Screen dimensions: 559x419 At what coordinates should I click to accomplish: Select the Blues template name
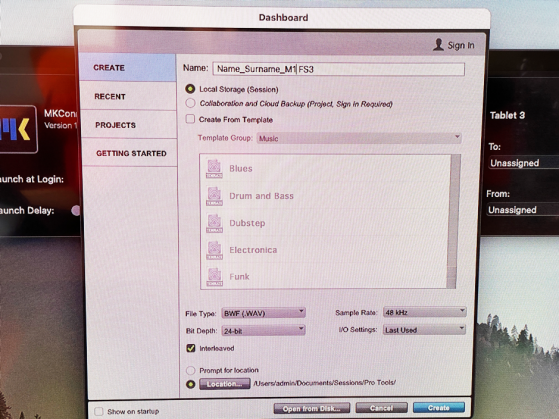point(241,169)
